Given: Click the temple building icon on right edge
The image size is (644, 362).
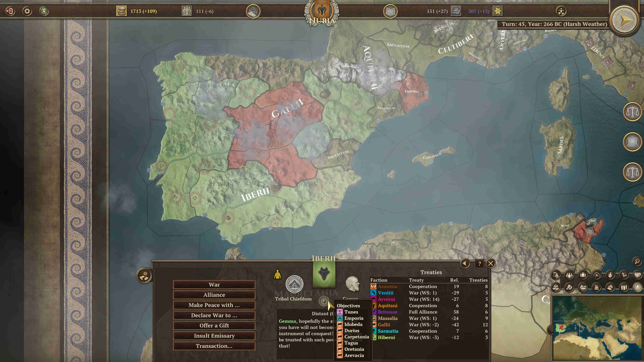Looking at the screenshot, I should tap(633, 142).
